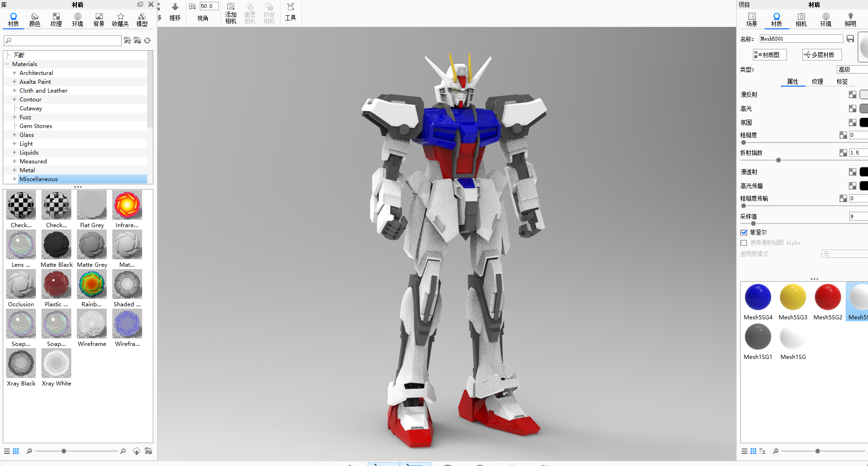The image size is (868, 466).
Task: Edit the 视角 field value 50.0
Action: point(209,6)
